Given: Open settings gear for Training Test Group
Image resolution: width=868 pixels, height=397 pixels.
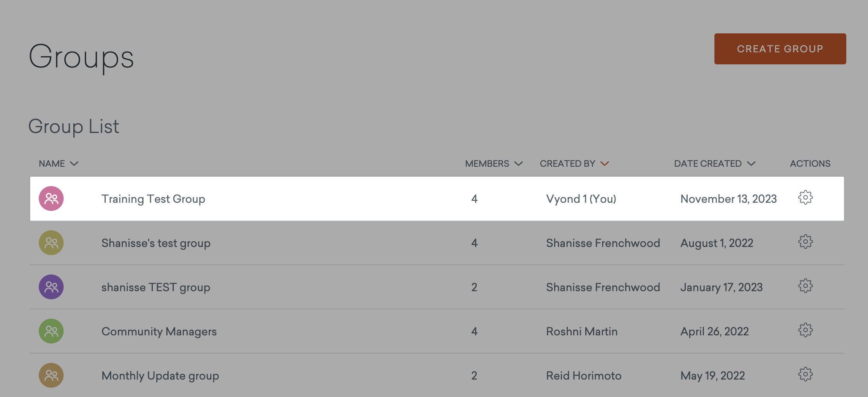Looking at the screenshot, I should point(806,198).
